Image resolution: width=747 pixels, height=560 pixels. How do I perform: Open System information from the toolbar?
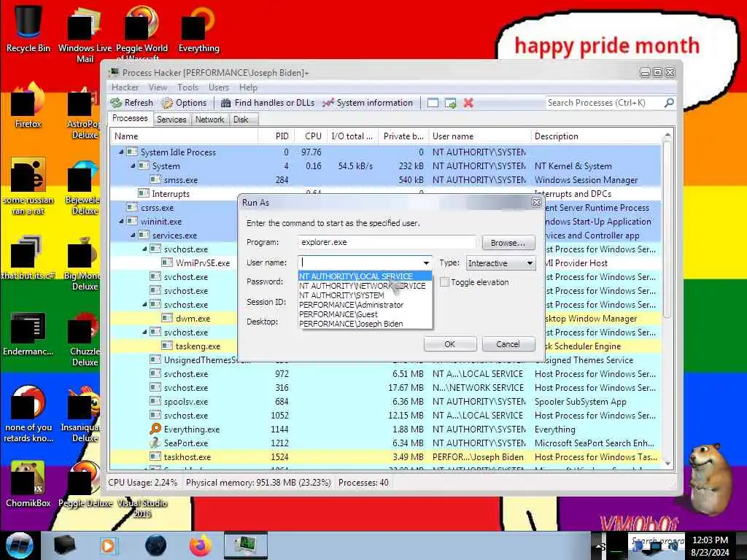[368, 102]
